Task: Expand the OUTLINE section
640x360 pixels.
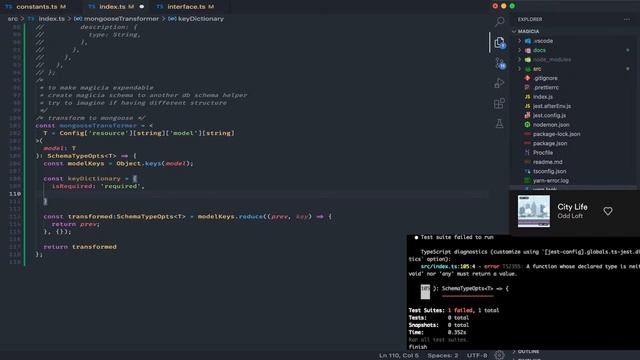Action: coord(528,351)
